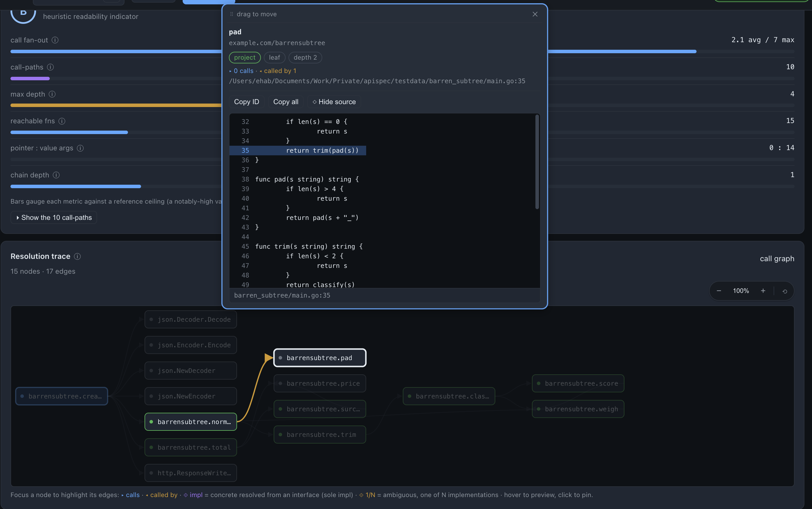
Task: Open chain depth info icon
Action: point(56,175)
